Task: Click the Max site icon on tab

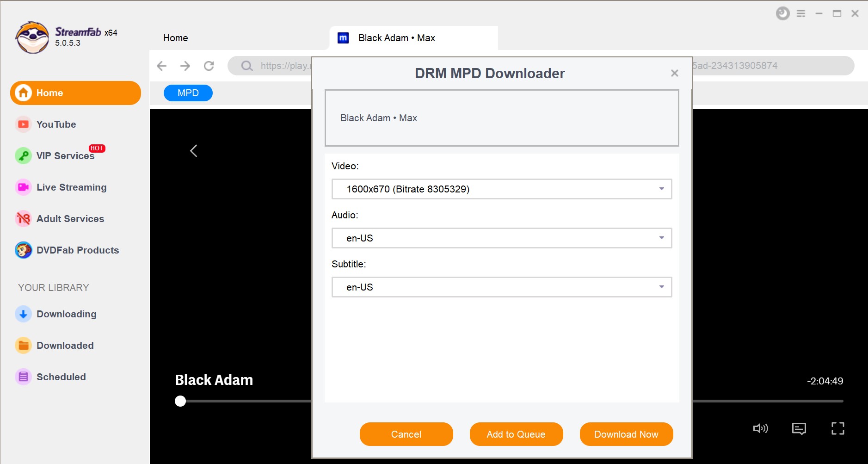Action: (x=343, y=38)
